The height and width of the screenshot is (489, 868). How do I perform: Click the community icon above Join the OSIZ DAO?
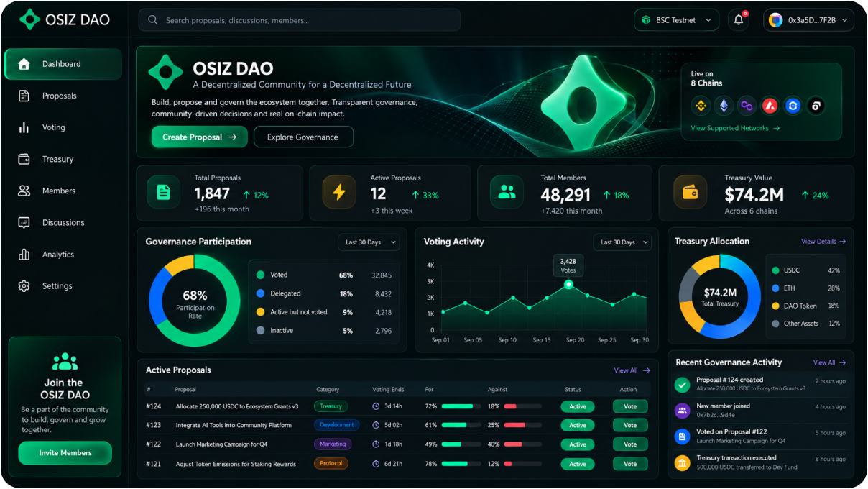(65, 361)
